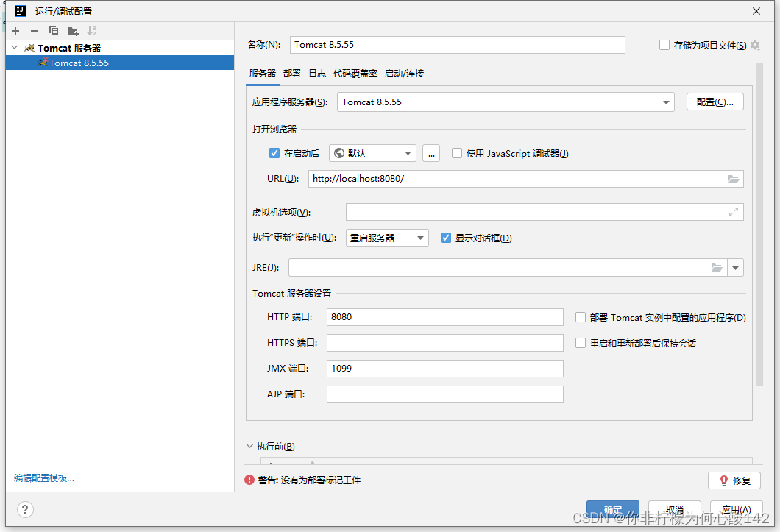Click the help question mark icon

(x=25, y=509)
